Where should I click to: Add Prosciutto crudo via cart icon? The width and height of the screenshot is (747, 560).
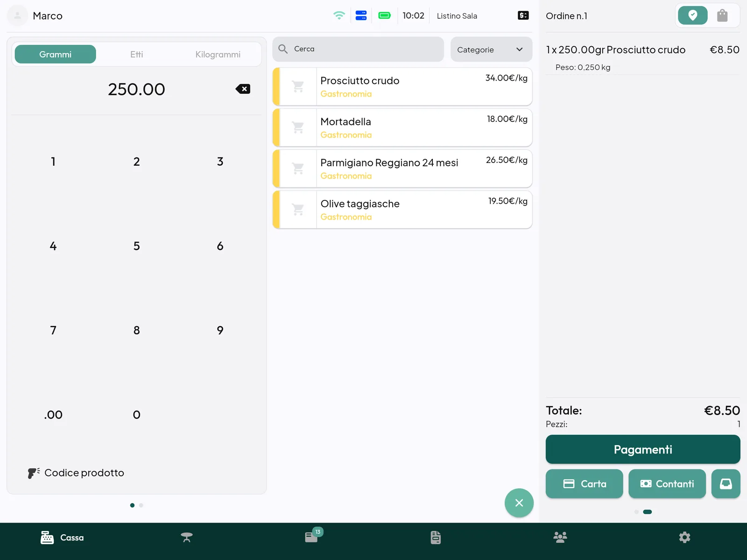click(x=298, y=86)
